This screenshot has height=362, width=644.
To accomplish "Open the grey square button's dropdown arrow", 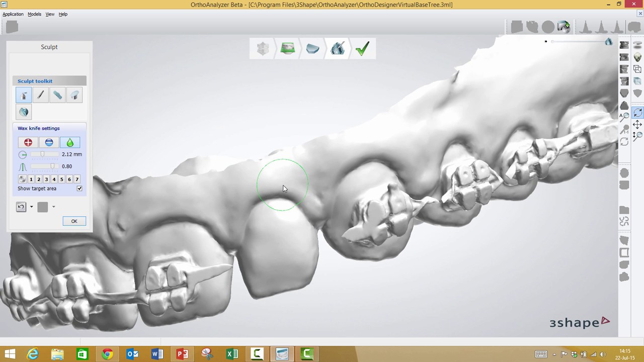I will click(x=53, y=207).
